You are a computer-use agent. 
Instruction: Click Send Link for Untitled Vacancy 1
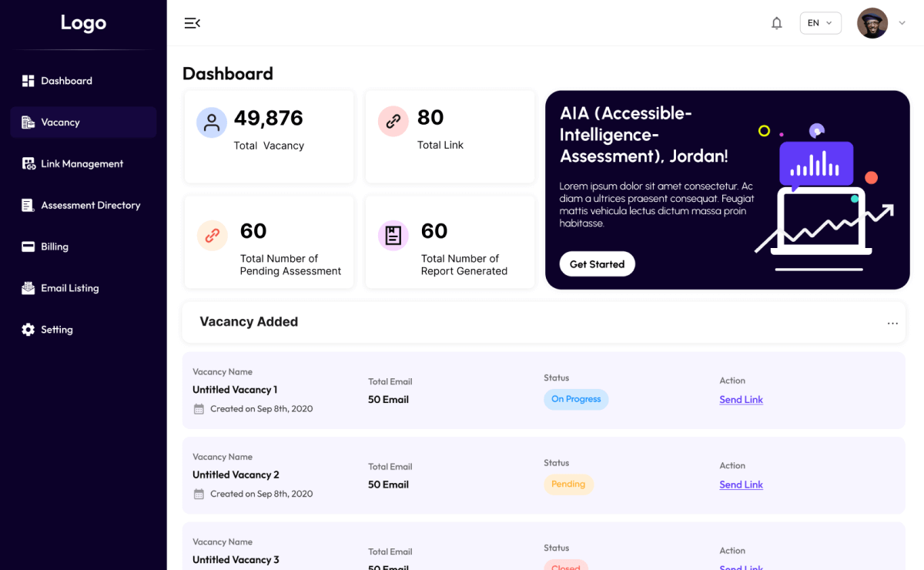[x=741, y=400]
